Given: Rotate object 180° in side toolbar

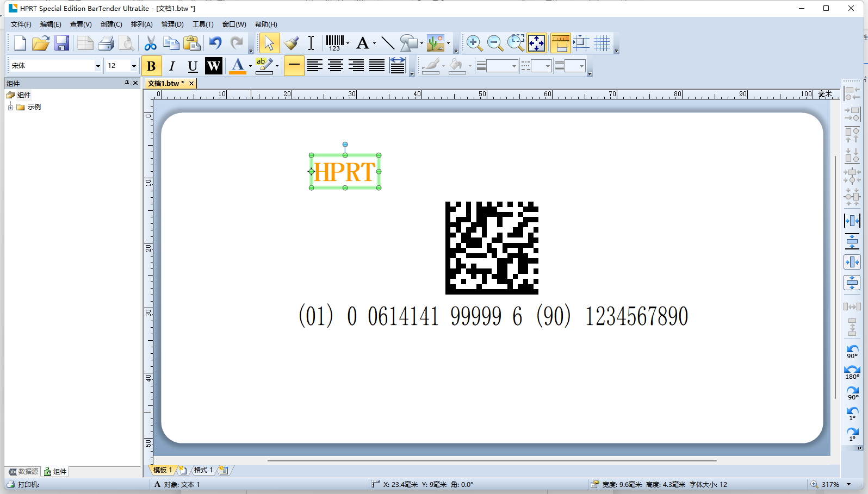Looking at the screenshot, I should pos(852,372).
